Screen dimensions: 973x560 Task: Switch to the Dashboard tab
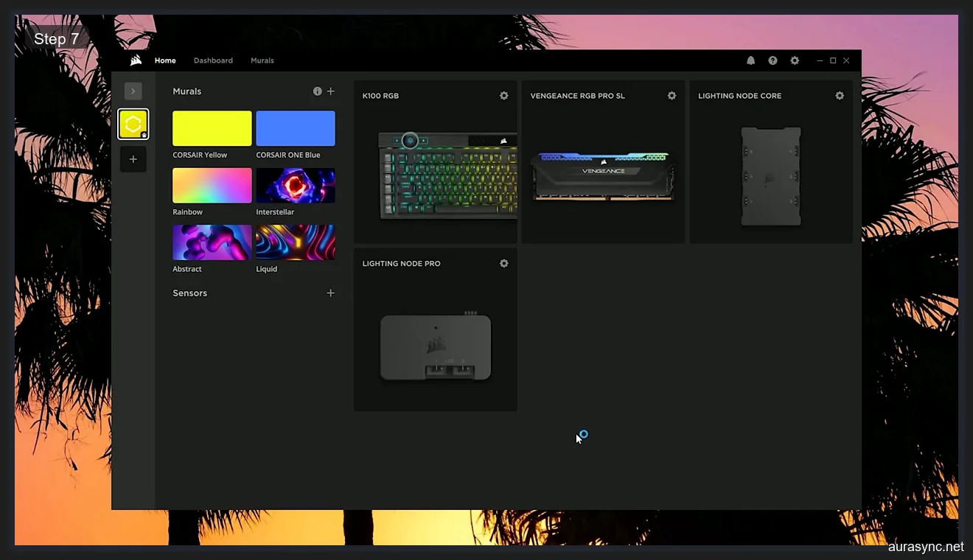(213, 60)
